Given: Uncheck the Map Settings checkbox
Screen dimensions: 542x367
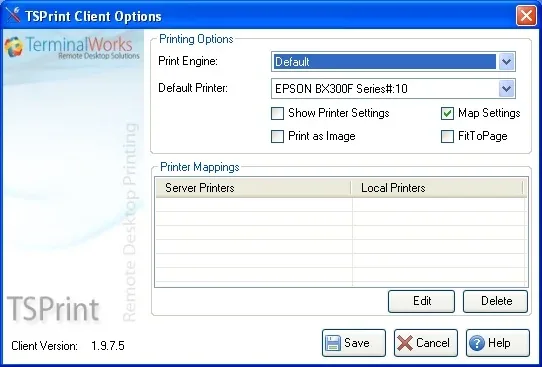Looking at the screenshot, I should (x=447, y=113).
